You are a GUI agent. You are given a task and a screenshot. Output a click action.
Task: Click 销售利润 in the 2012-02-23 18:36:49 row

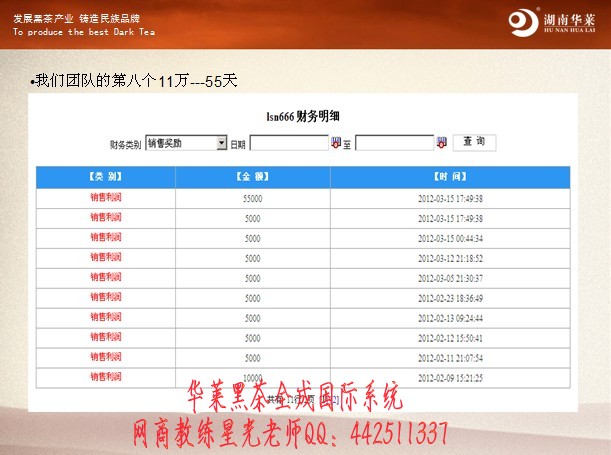click(x=106, y=297)
